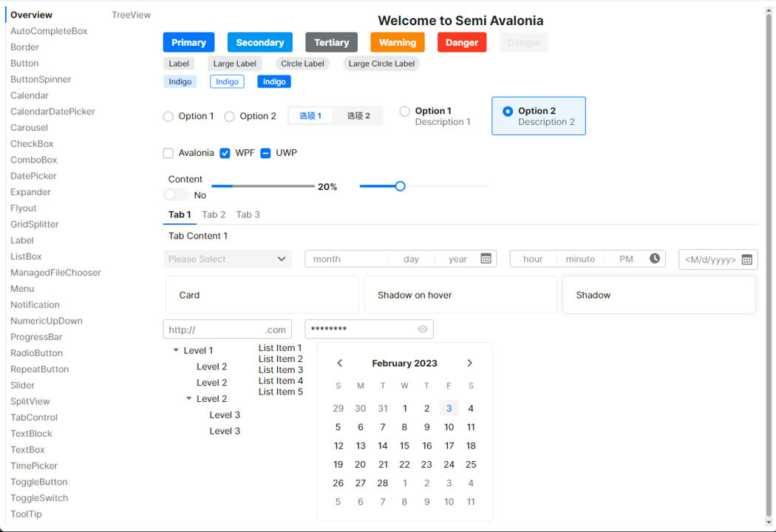Select the Option 1 radio button
776x532 pixels.
(x=169, y=116)
